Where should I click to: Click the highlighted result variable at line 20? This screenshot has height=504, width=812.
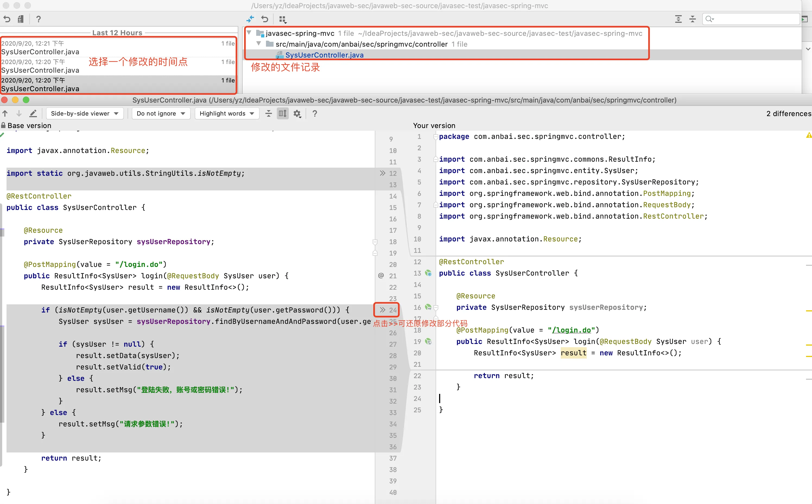tap(573, 353)
